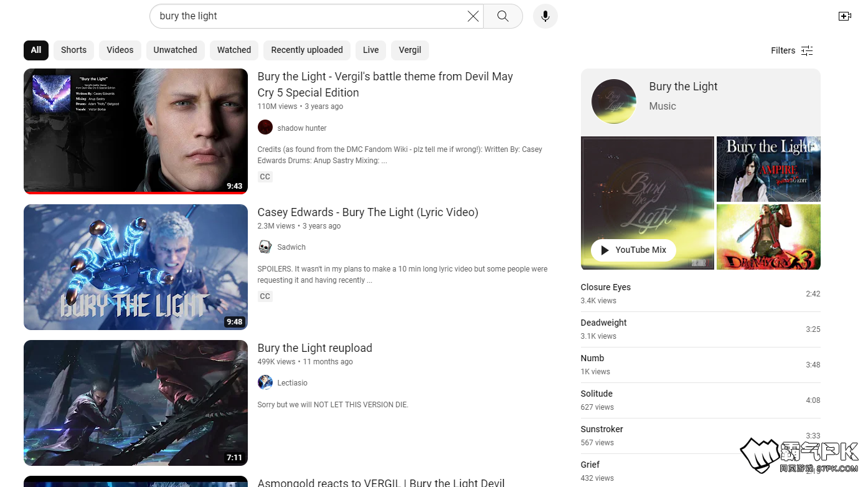Select the Live filter chip
Viewport: 868px width, 487px height.
point(371,50)
